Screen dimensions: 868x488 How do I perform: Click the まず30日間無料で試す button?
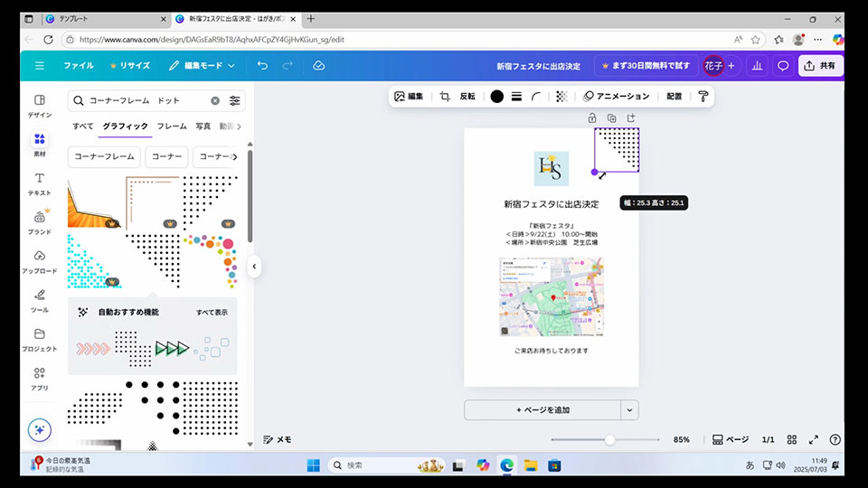[646, 65]
